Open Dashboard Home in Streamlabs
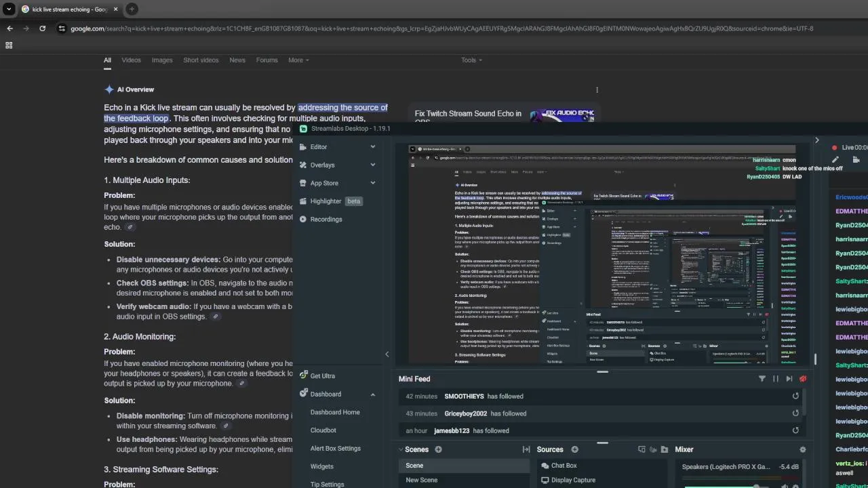This screenshot has height=488, width=868. (335, 412)
